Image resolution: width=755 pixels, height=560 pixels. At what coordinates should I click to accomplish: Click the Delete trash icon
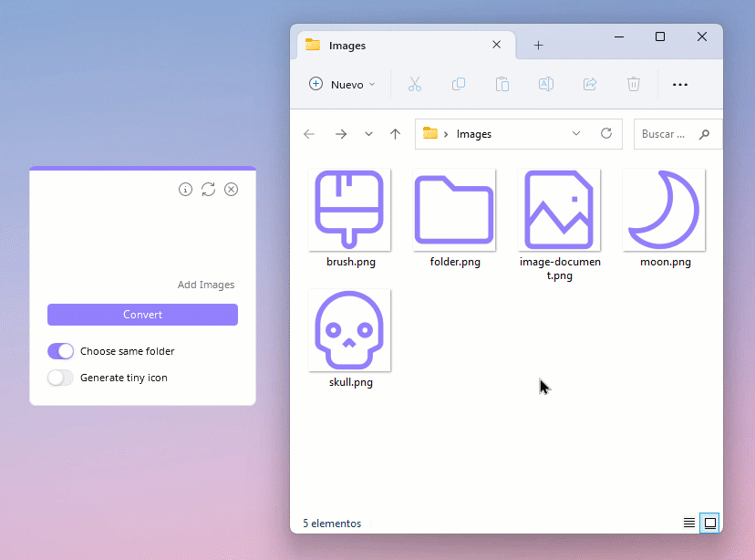pos(634,85)
